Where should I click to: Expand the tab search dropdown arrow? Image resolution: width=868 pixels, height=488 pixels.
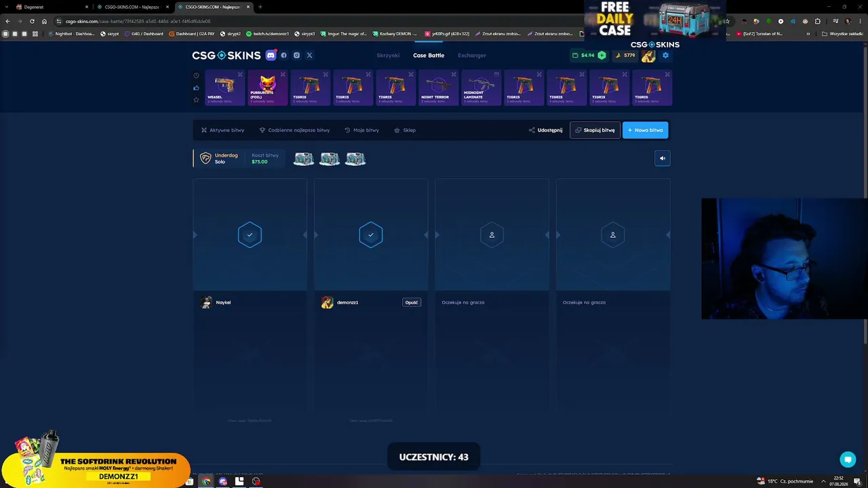(x=6, y=7)
